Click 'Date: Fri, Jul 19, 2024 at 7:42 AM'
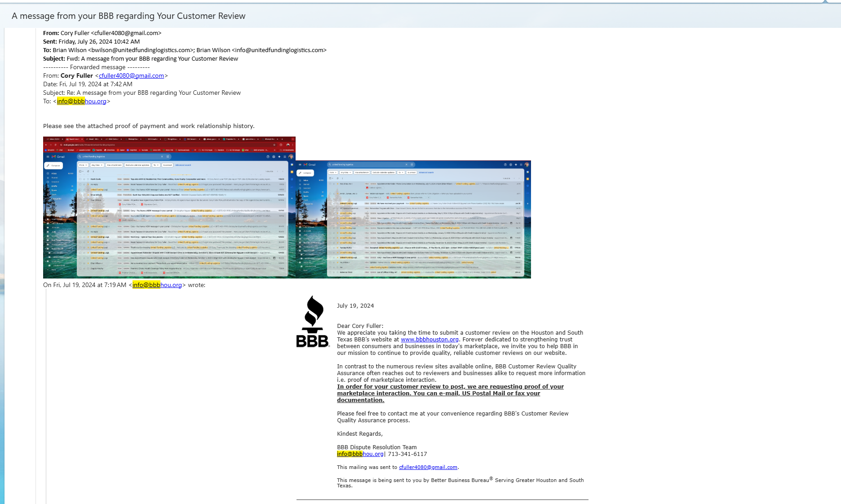 88,84
